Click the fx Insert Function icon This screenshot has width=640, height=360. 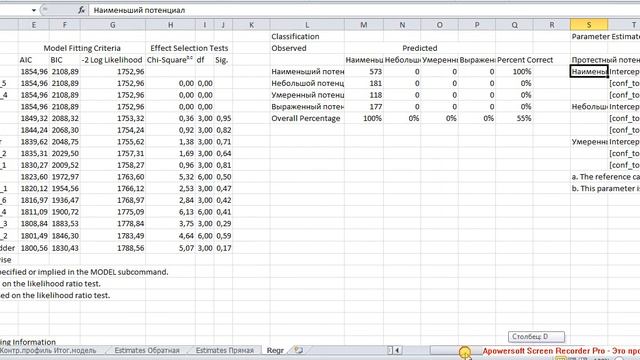pyautogui.click(x=82, y=10)
